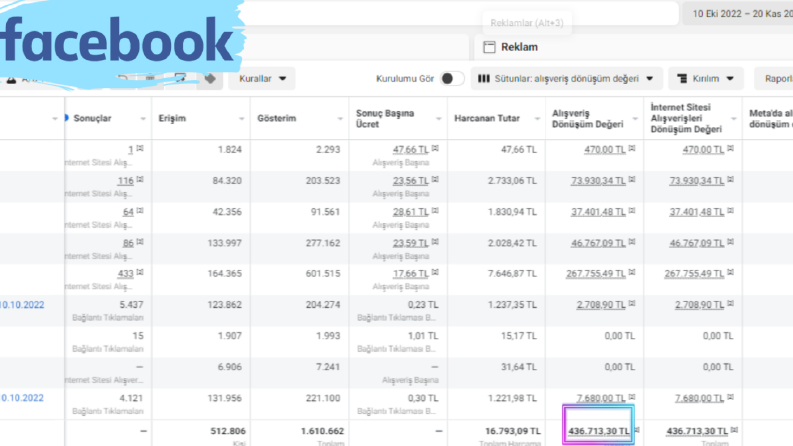
Task: Expand Sonuçlar column header arrow
Action: pyautogui.click(x=143, y=119)
